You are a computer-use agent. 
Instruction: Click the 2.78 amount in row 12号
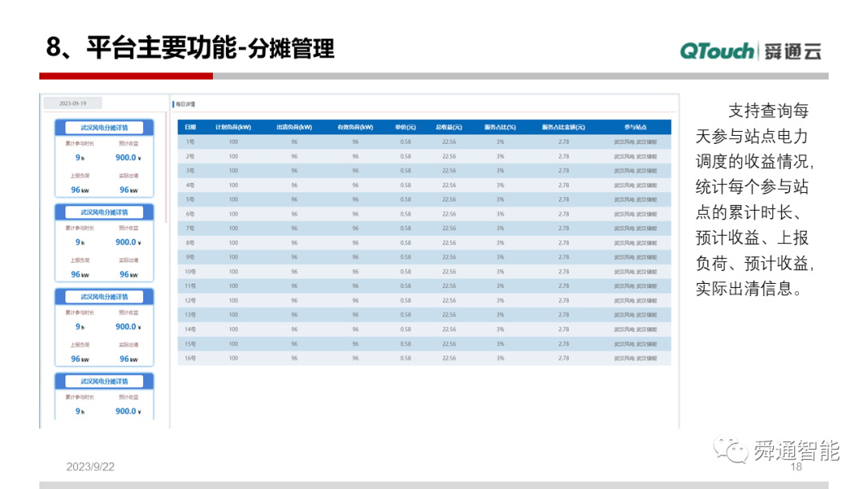(563, 300)
